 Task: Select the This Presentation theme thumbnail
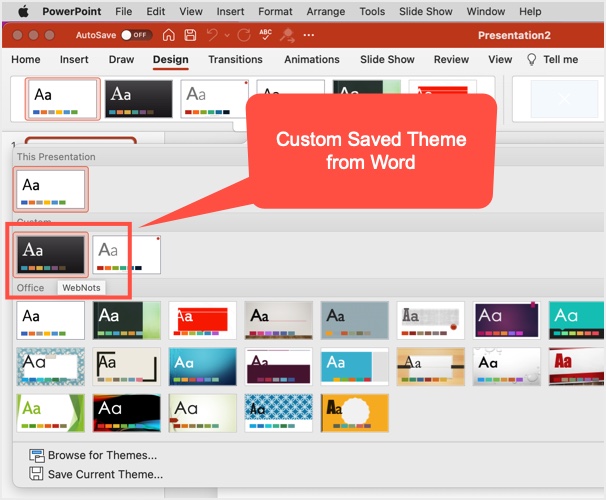(x=51, y=189)
